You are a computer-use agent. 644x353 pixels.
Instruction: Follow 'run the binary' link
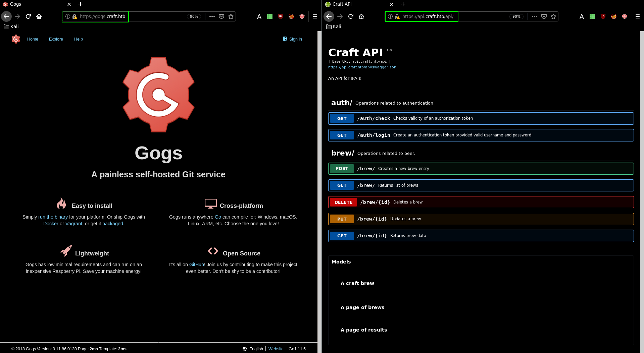pos(53,217)
